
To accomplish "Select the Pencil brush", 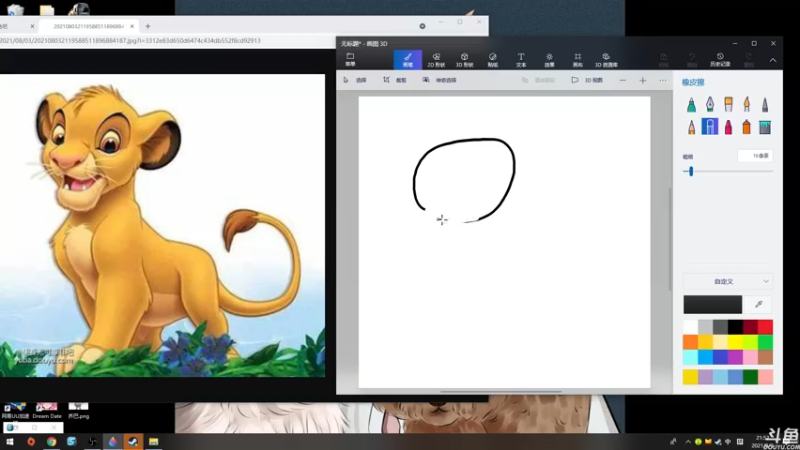I will [691, 127].
